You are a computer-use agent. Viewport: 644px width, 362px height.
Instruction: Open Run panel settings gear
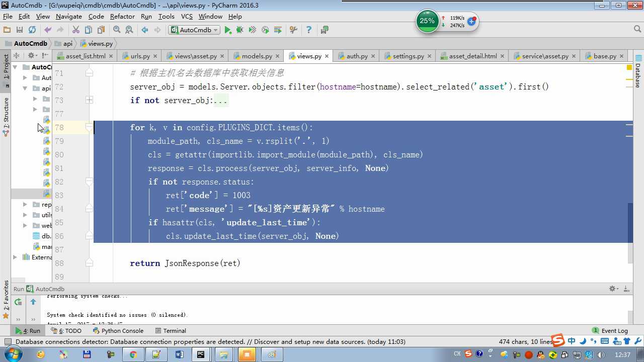[613, 289]
